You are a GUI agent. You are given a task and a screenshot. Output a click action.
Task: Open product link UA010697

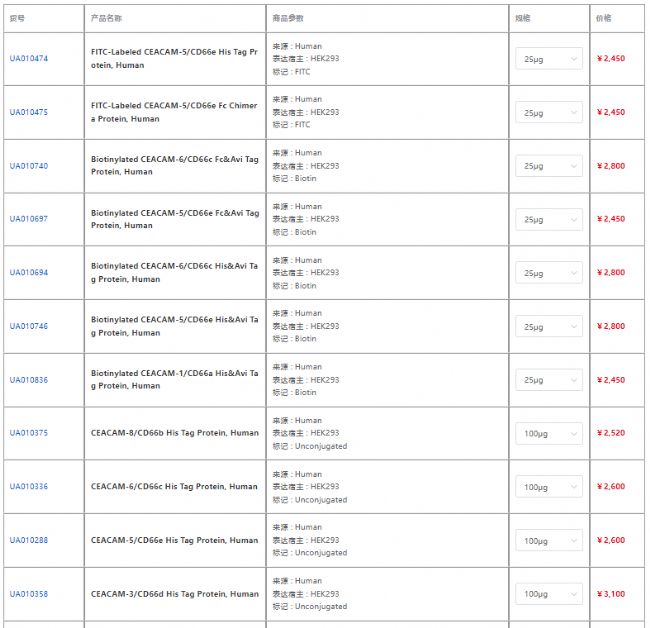pyautogui.click(x=28, y=219)
